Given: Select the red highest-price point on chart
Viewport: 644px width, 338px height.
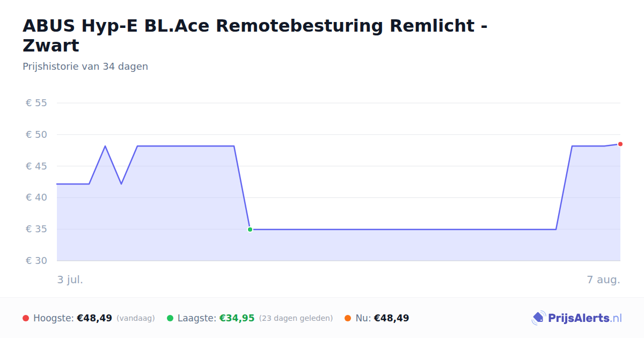Looking at the screenshot, I should (620, 144).
